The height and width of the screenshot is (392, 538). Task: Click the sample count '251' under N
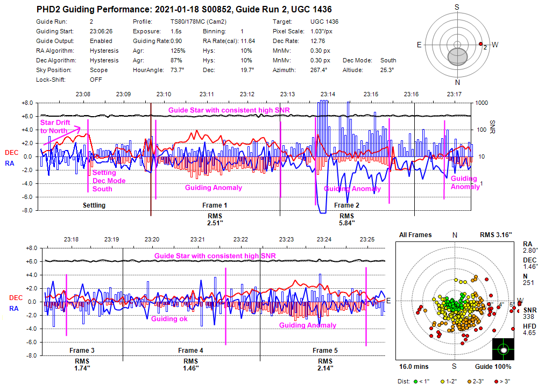click(x=528, y=283)
